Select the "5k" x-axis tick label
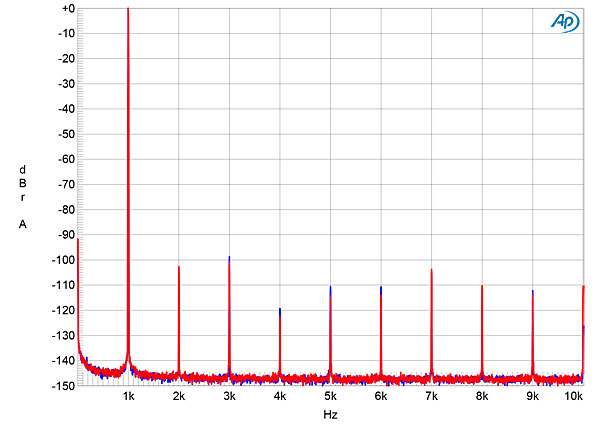The width and height of the screenshot is (600, 427). 330,397
